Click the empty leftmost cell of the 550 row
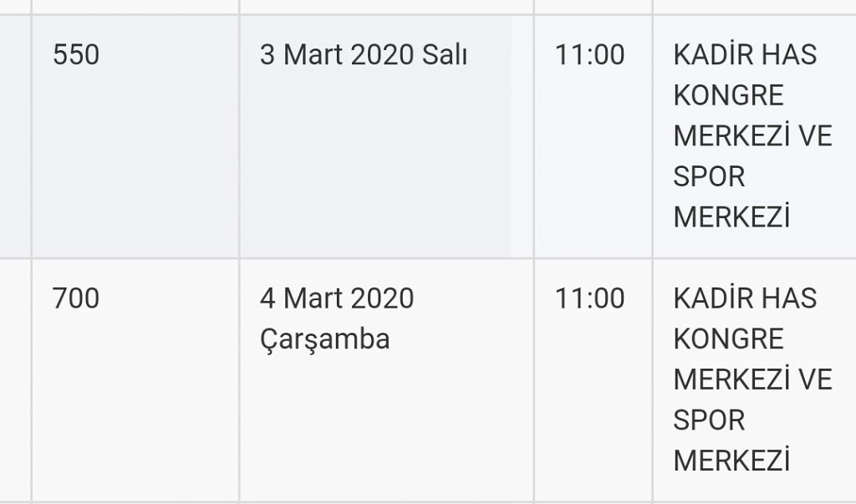Image resolution: width=856 pixels, height=504 pixels. [15, 136]
